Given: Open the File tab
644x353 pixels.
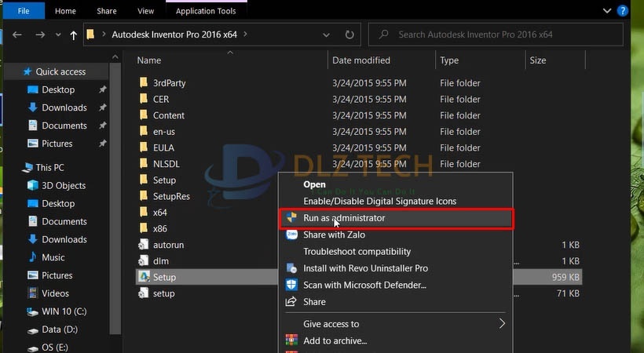Looking at the screenshot, I should point(24,11).
